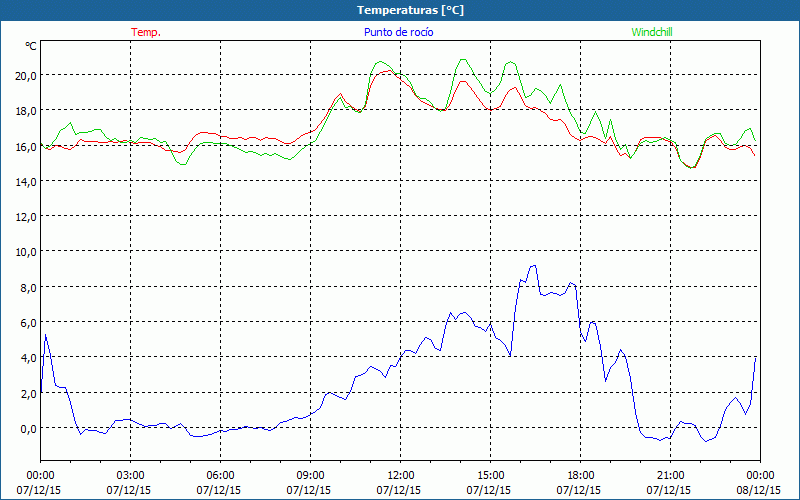800x500 pixels.
Task: Click the blue dew point spike after midnight
Action: 46,335
